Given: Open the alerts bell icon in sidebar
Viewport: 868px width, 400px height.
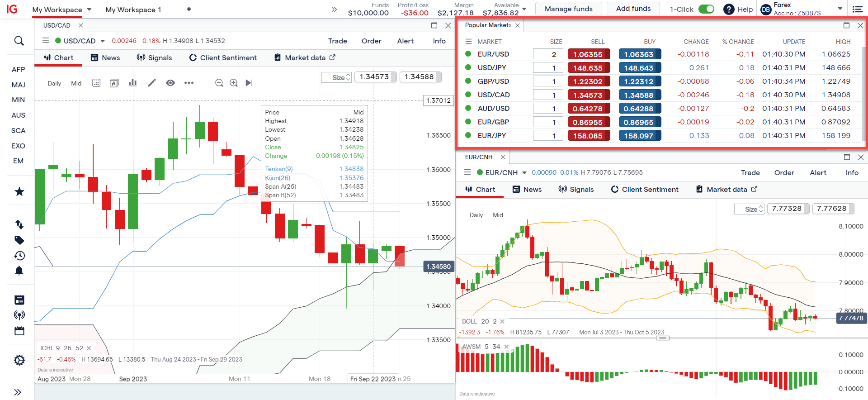Looking at the screenshot, I should [x=19, y=271].
